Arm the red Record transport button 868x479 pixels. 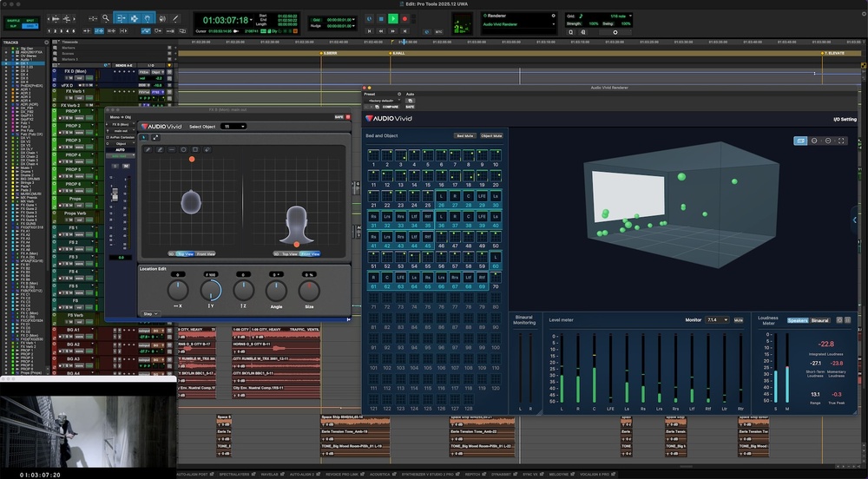click(x=406, y=18)
